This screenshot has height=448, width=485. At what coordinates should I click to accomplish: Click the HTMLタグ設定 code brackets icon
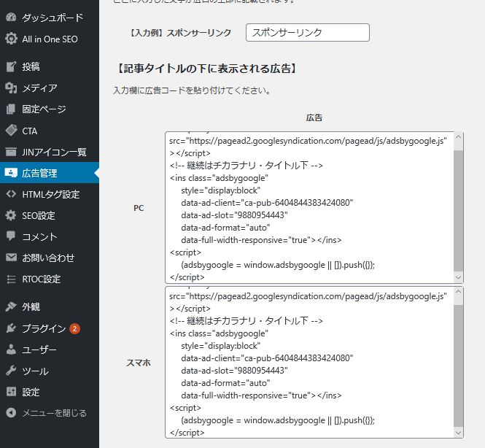click(11, 194)
